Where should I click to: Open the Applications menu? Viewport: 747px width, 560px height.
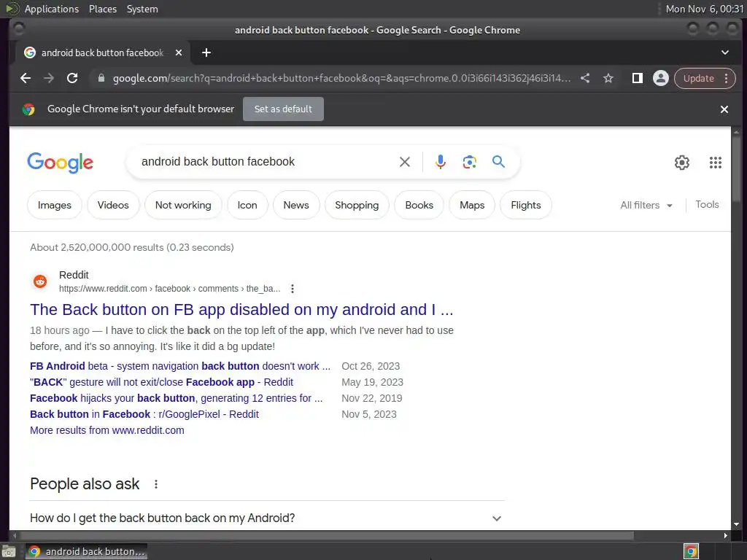pos(52,9)
